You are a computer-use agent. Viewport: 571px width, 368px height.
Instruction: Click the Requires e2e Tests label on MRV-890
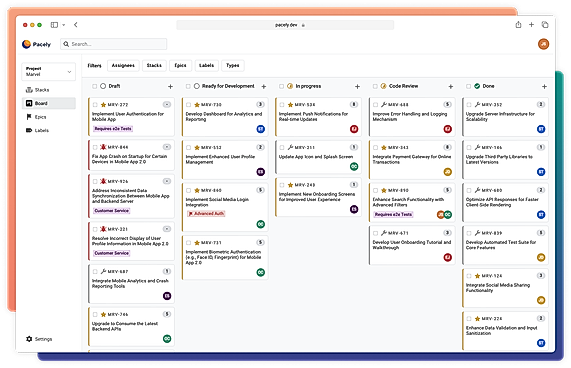click(x=393, y=215)
